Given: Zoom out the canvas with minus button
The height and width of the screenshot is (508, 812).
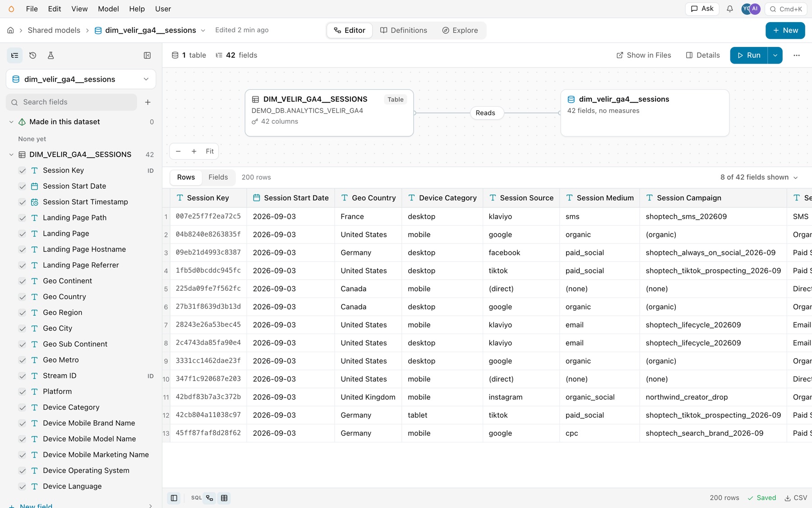Looking at the screenshot, I should coord(178,151).
